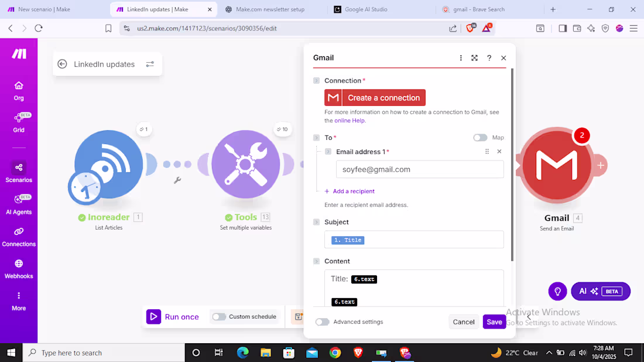The height and width of the screenshot is (362, 644).
Task: Open the Tools Set multiple variables module
Action: (246, 164)
